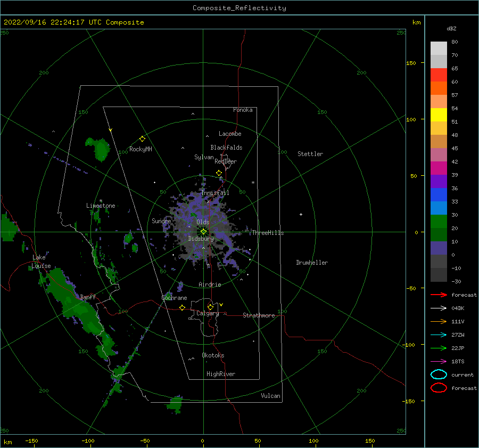Click the Olds label
Viewport: 479px width, 448px height.
(203, 222)
